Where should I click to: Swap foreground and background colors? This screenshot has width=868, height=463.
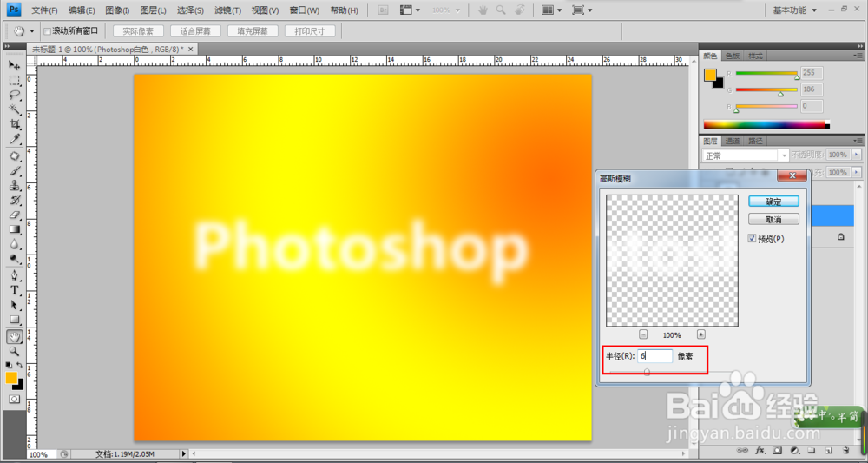click(20, 365)
